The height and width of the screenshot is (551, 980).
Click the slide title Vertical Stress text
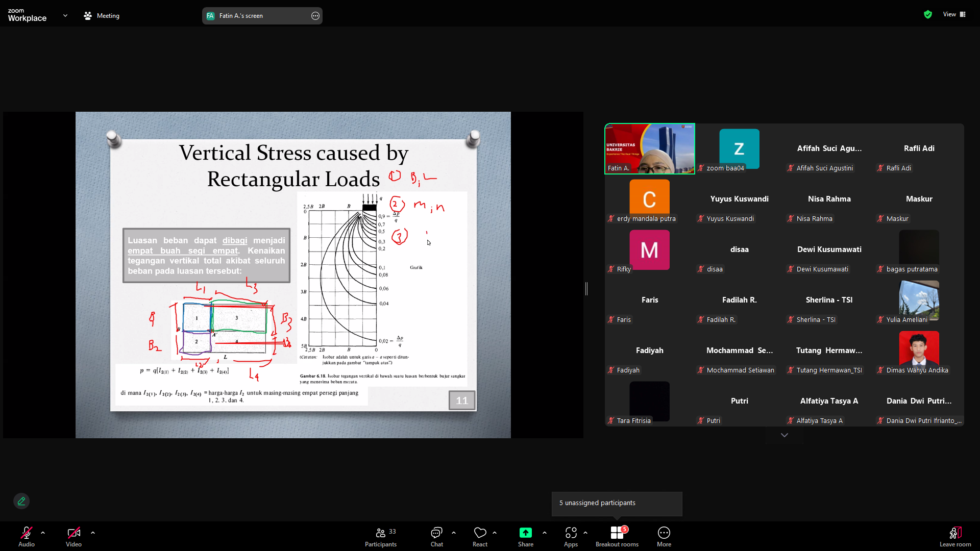pyautogui.click(x=293, y=166)
